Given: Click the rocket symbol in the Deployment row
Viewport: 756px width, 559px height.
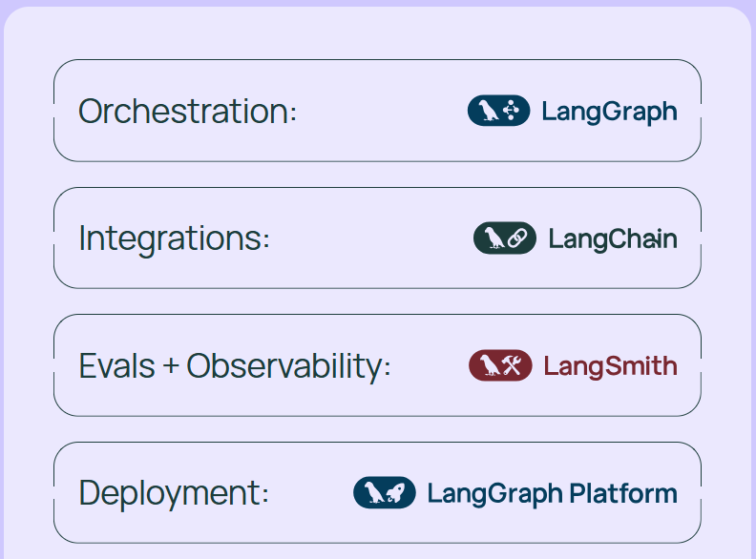Looking at the screenshot, I should click(396, 492).
